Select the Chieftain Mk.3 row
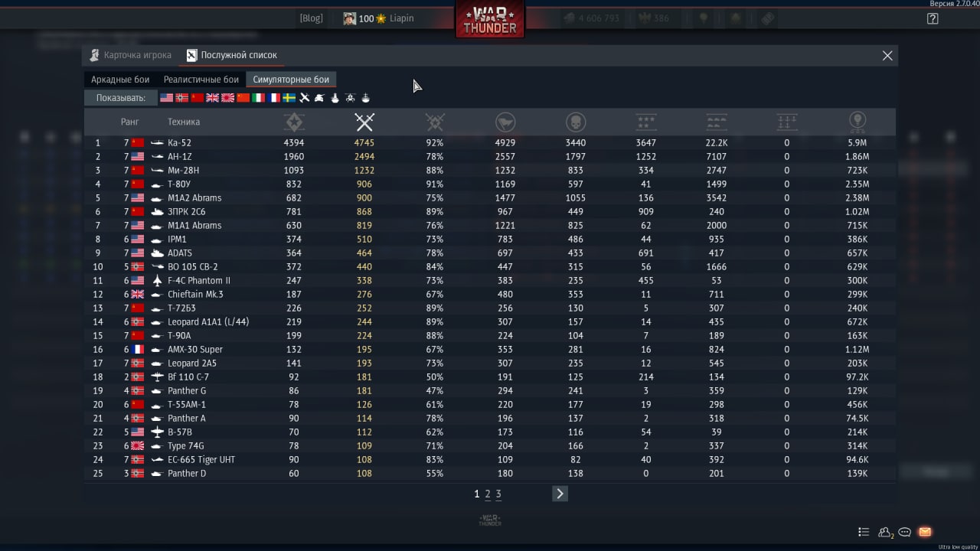The height and width of the screenshot is (551, 980). click(490, 295)
